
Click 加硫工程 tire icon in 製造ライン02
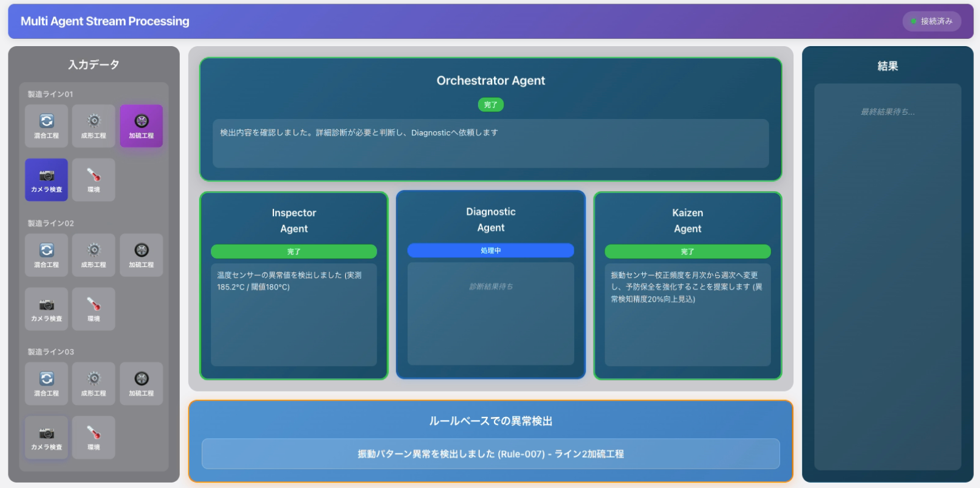141,255
